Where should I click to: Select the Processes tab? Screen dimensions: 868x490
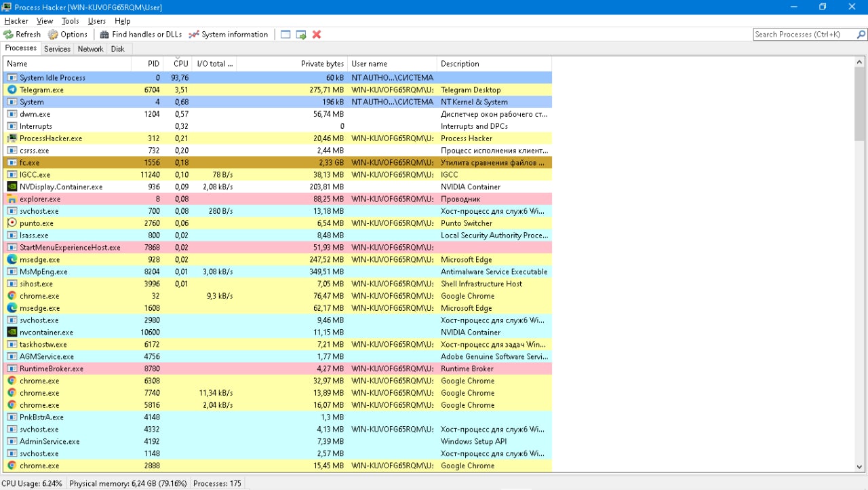point(20,48)
